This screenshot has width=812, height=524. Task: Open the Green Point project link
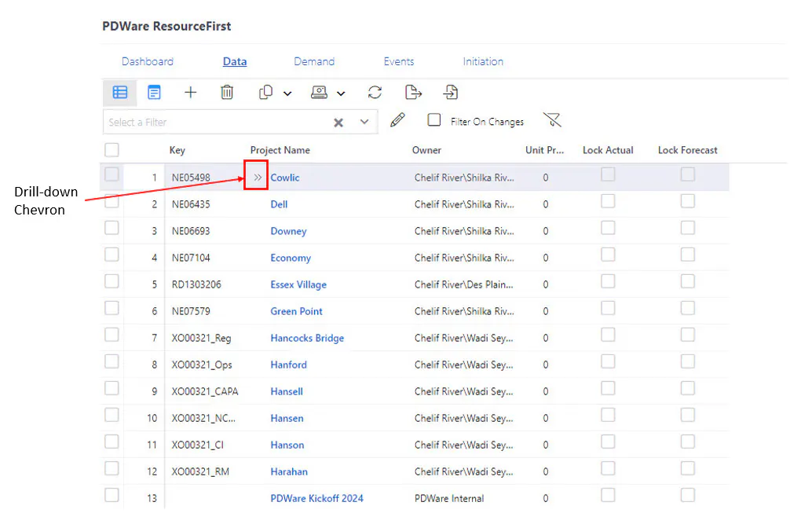point(296,311)
